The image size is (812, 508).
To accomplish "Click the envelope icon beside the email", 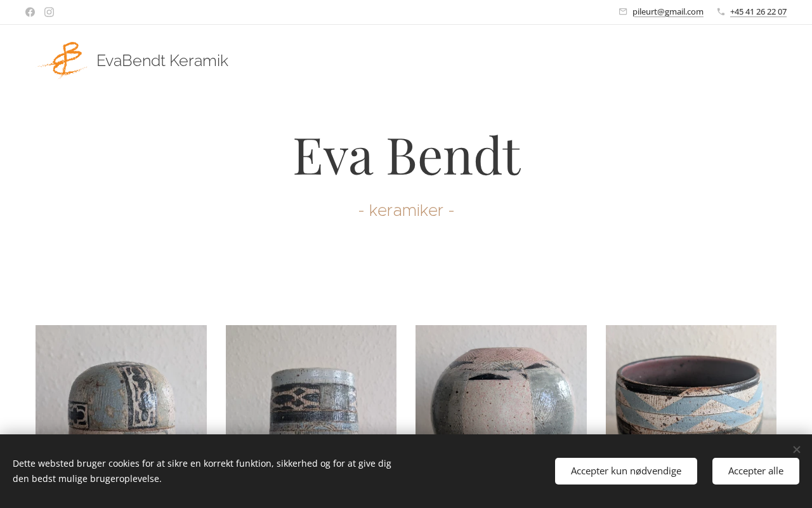I will tap(623, 11).
